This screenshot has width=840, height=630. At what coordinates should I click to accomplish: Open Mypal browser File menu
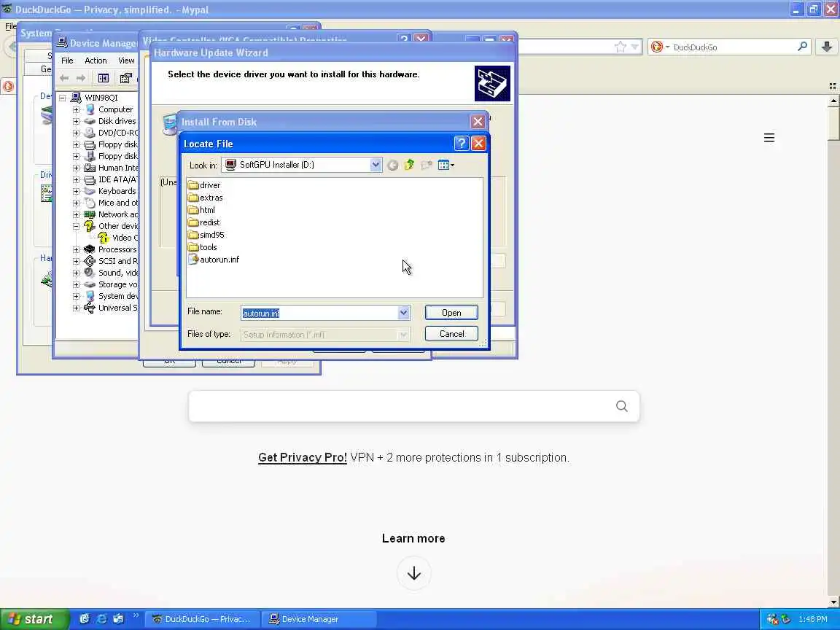[10, 26]
